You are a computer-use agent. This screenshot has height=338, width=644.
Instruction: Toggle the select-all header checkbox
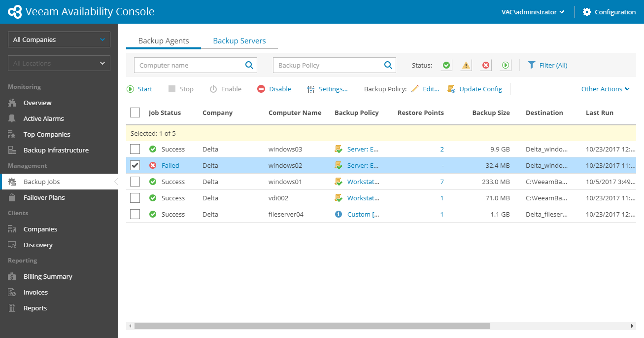click(x=135, y=113)
